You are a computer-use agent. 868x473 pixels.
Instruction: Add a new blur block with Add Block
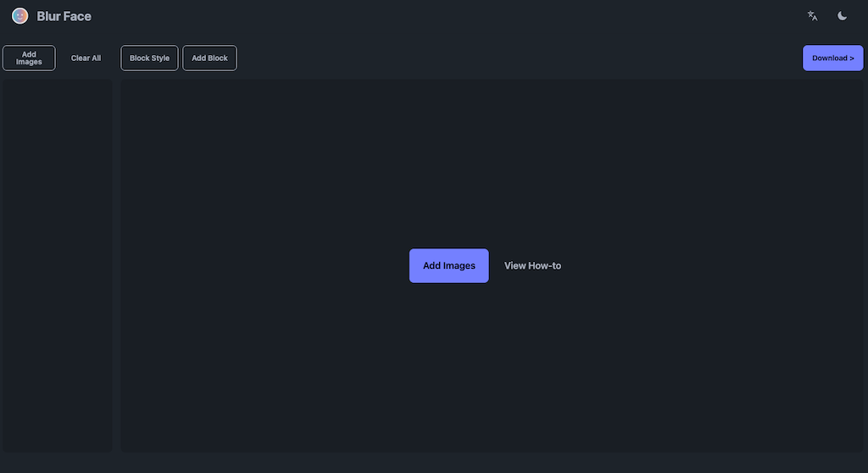(x=209, y=58)
